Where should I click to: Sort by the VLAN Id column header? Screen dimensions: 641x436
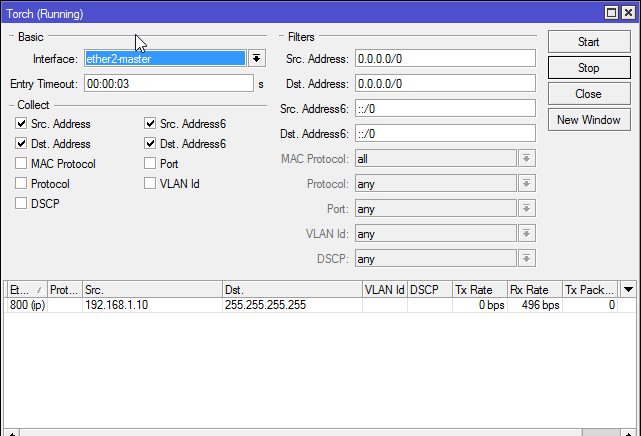pyautogui.click(x=385, y=290)
